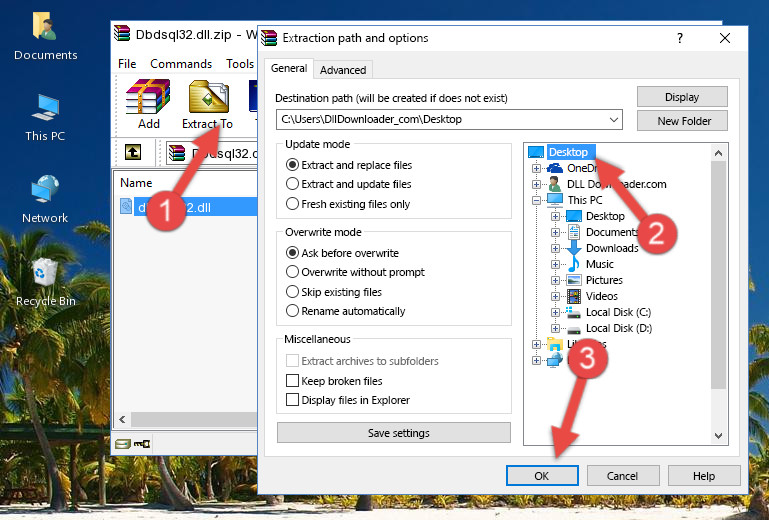Click the help question mark in dialog title
Viewport: 769px width, 520px height.
point(680,38)
